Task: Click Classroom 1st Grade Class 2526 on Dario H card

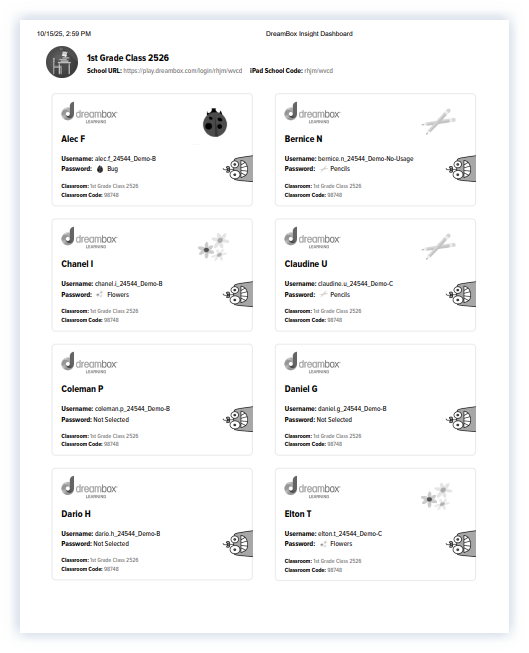Action: tap(100, 560)
